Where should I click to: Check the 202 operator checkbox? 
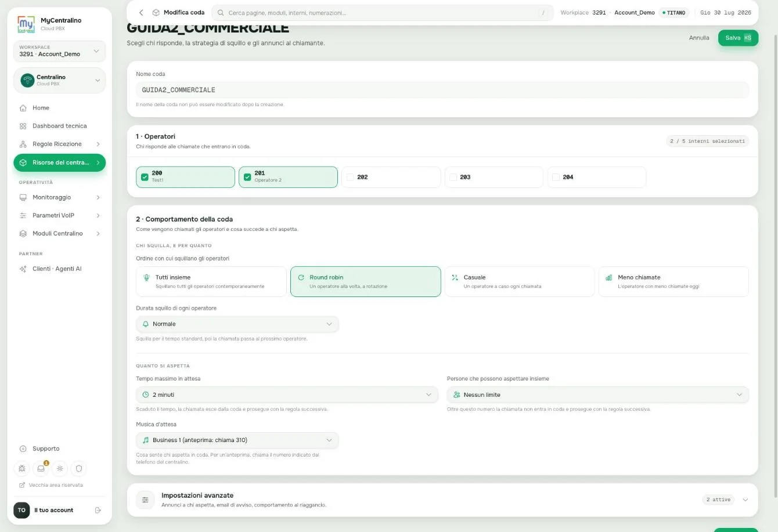pyautogui.click(x=350, y=177)
